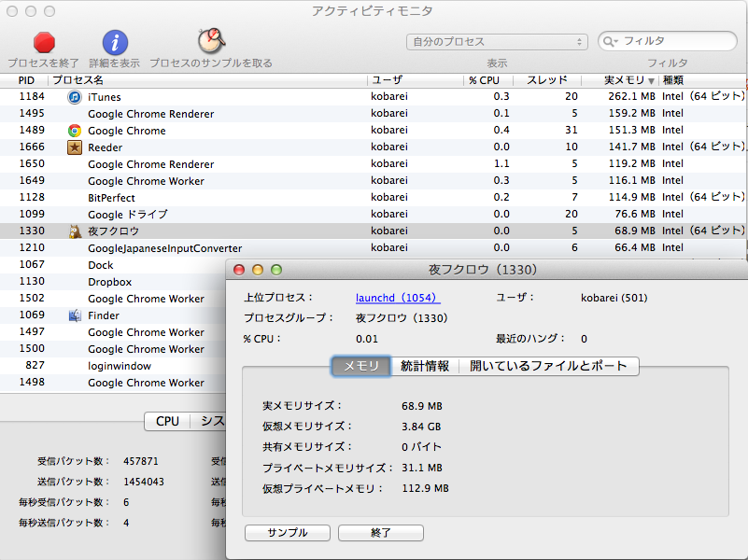Select Google Chrome Worker PID 1649 row
This screenshot has height=560, width=748.
(x=373, y=181)
